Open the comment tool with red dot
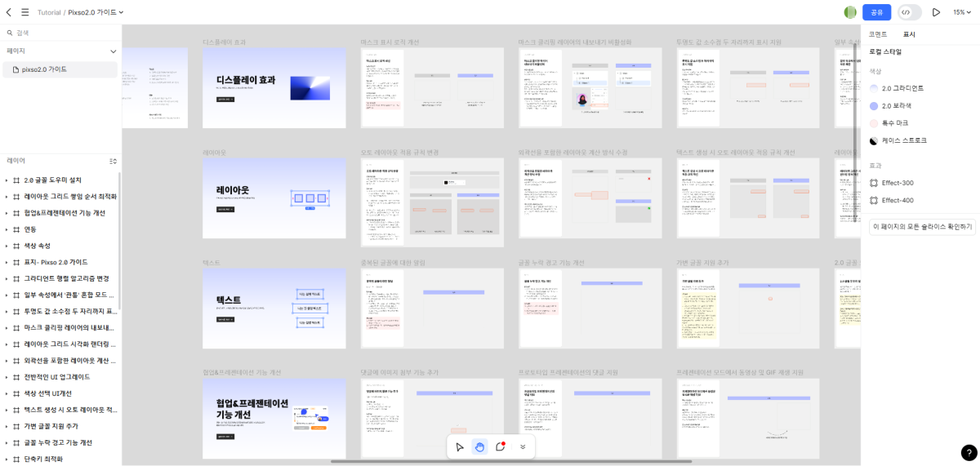This screenshot has width=980, height=466. pyautogui.click(x=501, y=446)
